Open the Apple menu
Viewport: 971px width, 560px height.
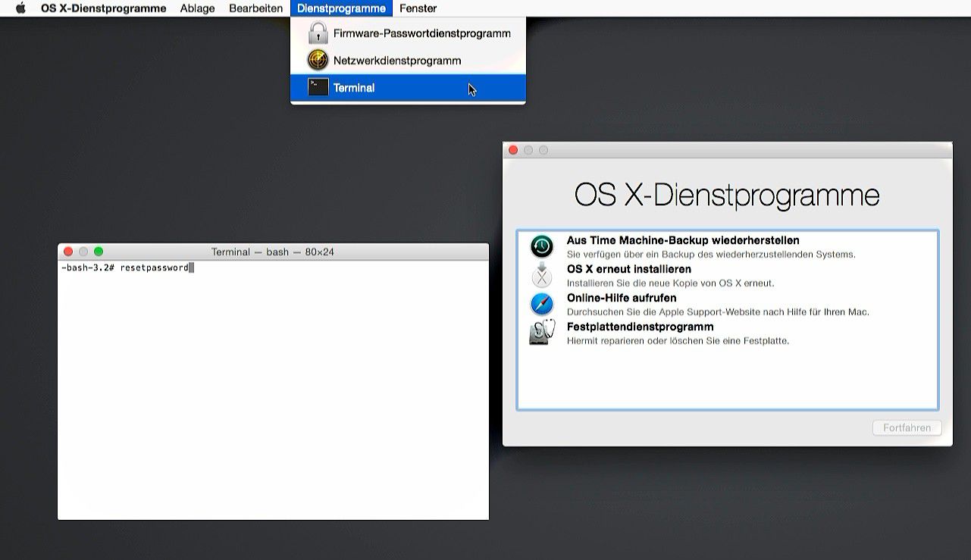click(20, 8)
